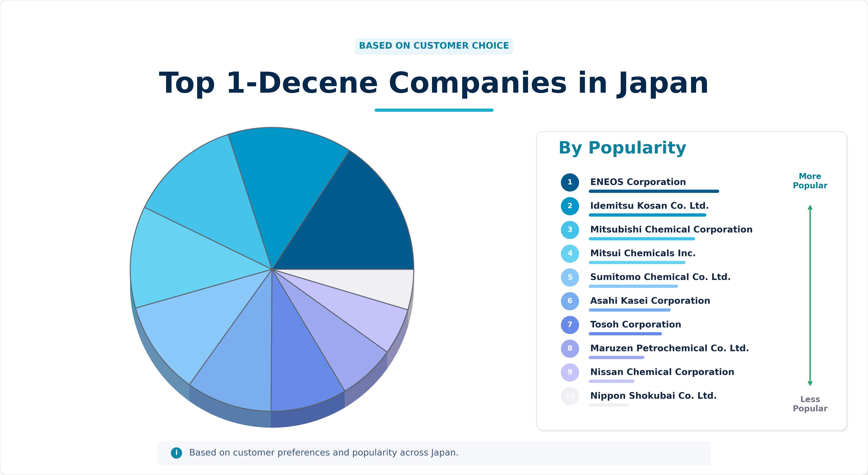Click the number 10 rank badge
Viewport: 868px width, 475px height.
[x=570, y=396]
